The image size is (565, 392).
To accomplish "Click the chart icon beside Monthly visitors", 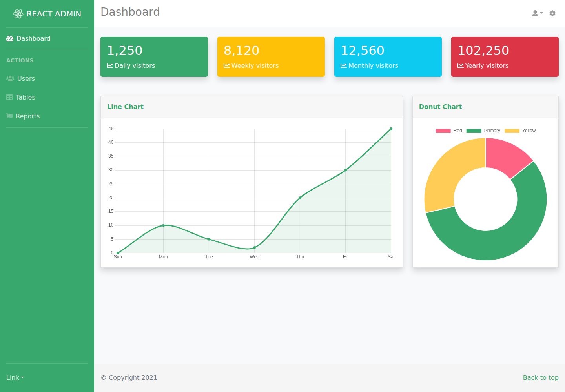I will (x=344, y=65).
